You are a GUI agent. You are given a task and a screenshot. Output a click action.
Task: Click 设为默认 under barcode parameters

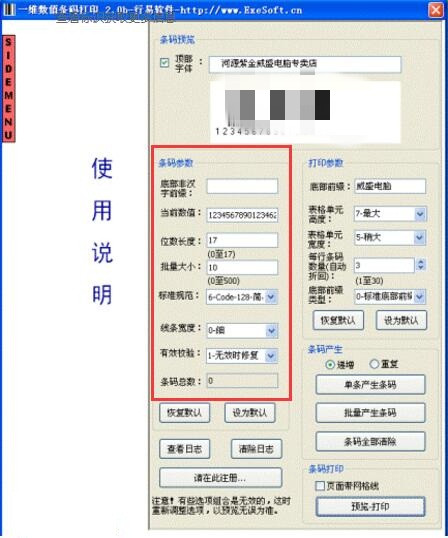[x=250, y=413]
